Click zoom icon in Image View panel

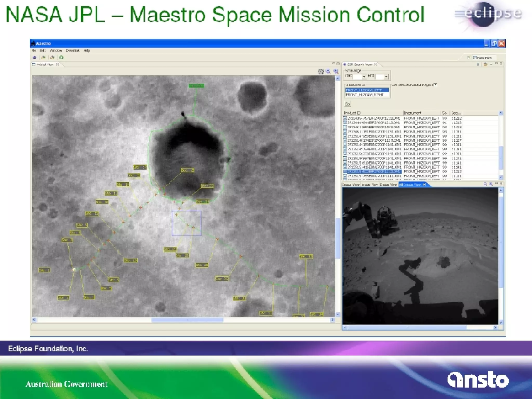(x=485, y=184)
